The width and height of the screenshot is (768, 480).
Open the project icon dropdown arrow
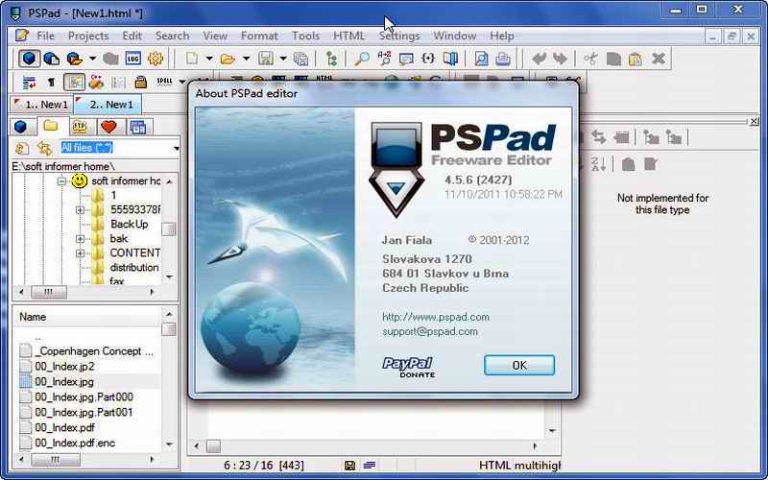[92, 59]
